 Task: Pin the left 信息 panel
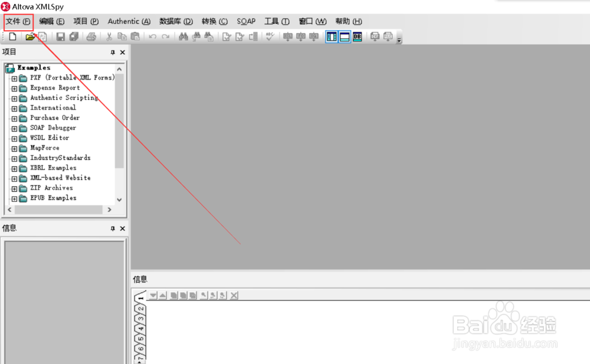(113, 228)
